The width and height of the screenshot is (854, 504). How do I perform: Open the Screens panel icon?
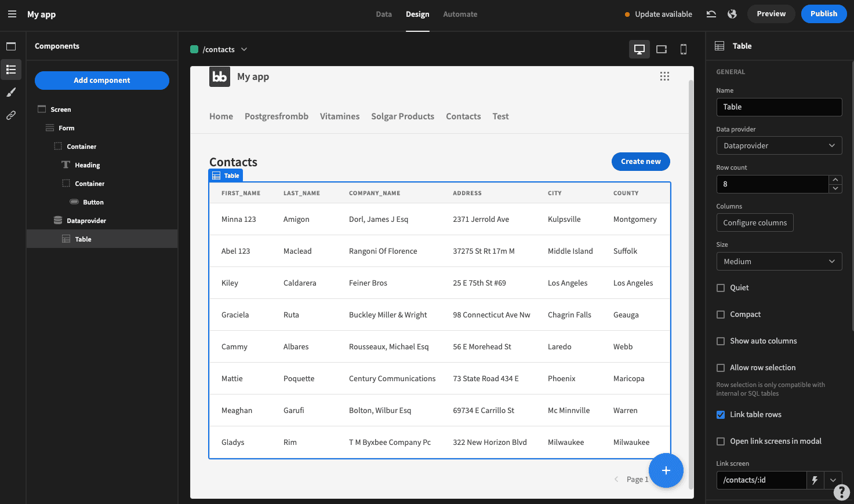pos(11,46)
